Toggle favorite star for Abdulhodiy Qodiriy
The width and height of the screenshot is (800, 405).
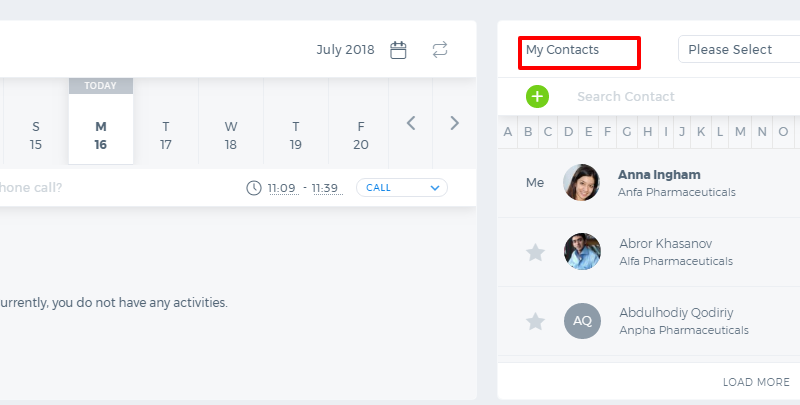(x=535, y=321)
